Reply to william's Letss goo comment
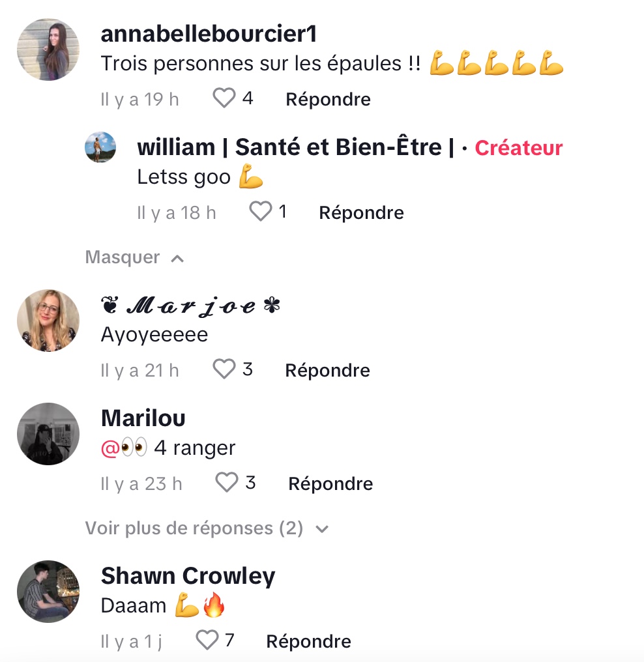 coord(362,212)
